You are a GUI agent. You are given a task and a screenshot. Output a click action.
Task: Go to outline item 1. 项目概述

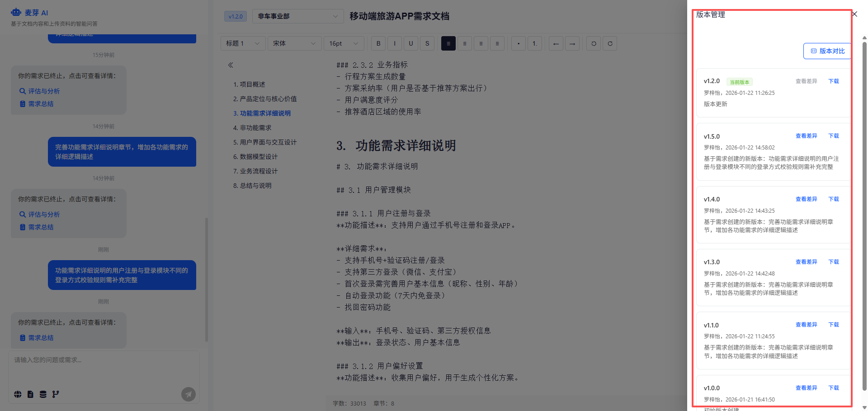pos(249,84)
